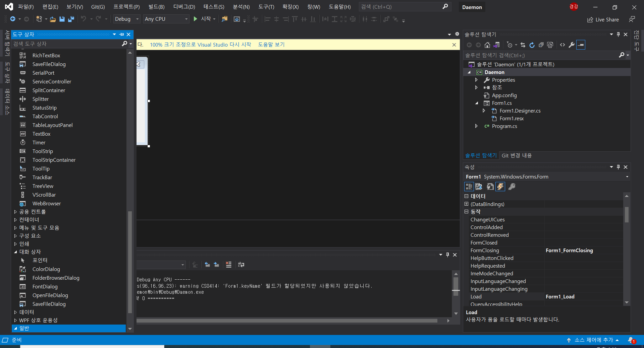Click the Refresh icon in Solution Explorer
644x348 pixels.
(x=532, y=45)
